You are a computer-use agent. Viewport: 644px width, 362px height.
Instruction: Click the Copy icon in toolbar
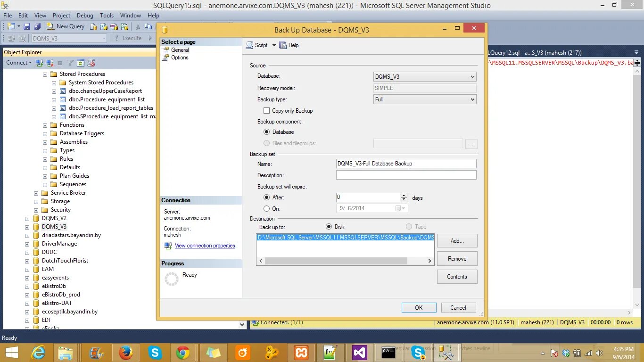pyautogui.click(x=149, y=26)
